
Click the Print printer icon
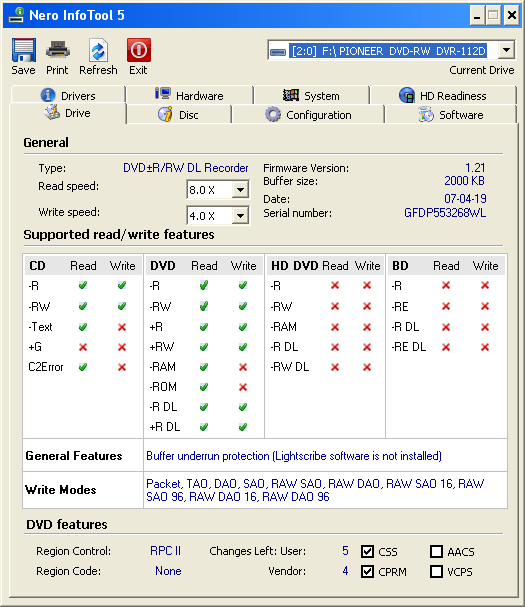tap(58, 50)
